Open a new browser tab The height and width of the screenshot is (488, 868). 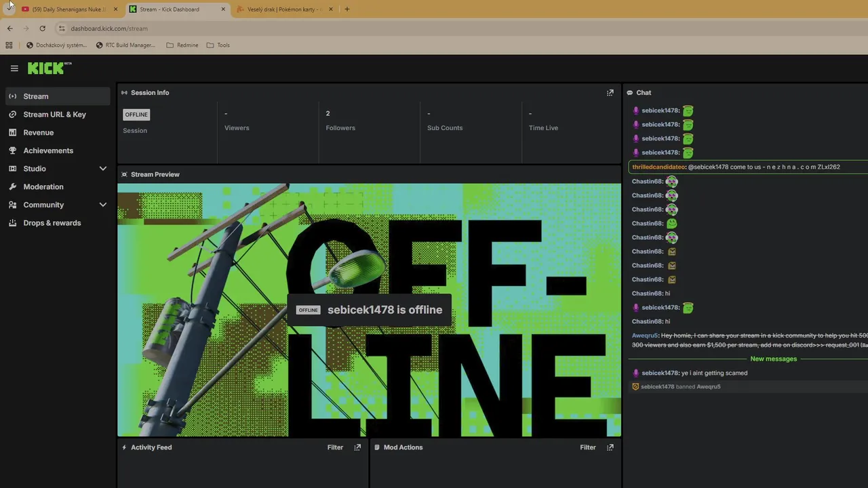pos(347,9)
